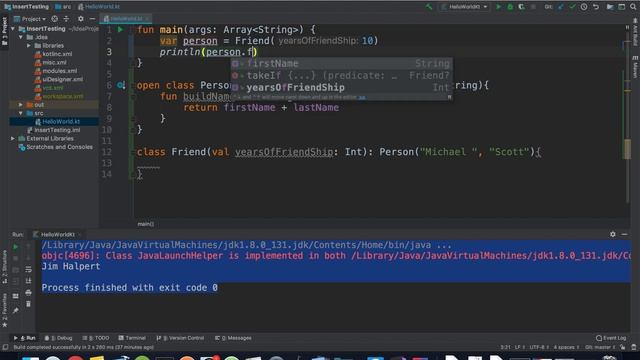Toggle the Structure tool window side tab

click(4, 266)
